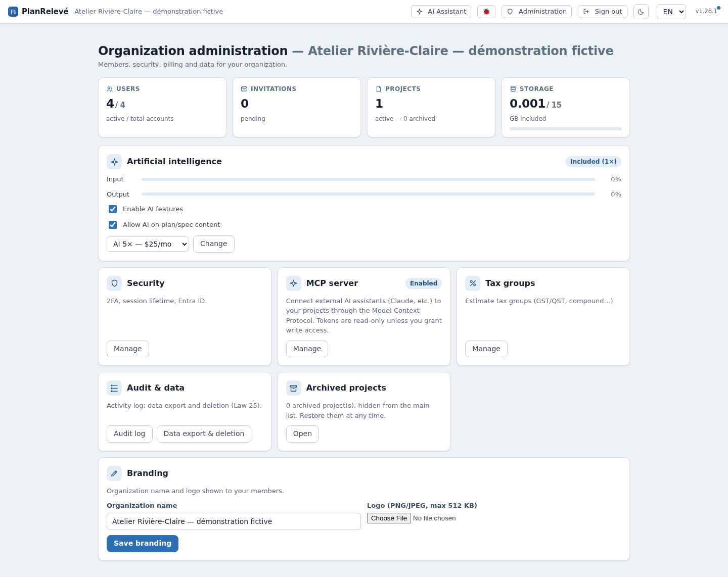Click the MCP server Enabled badge

tap(424, 283)
